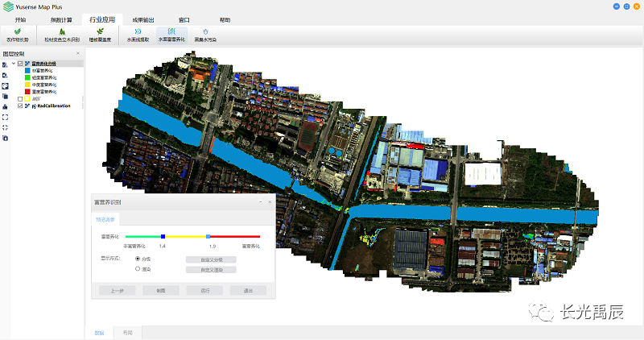Toggle the pj-RadCalibreation layer checkbox

(x=20, y=106)
